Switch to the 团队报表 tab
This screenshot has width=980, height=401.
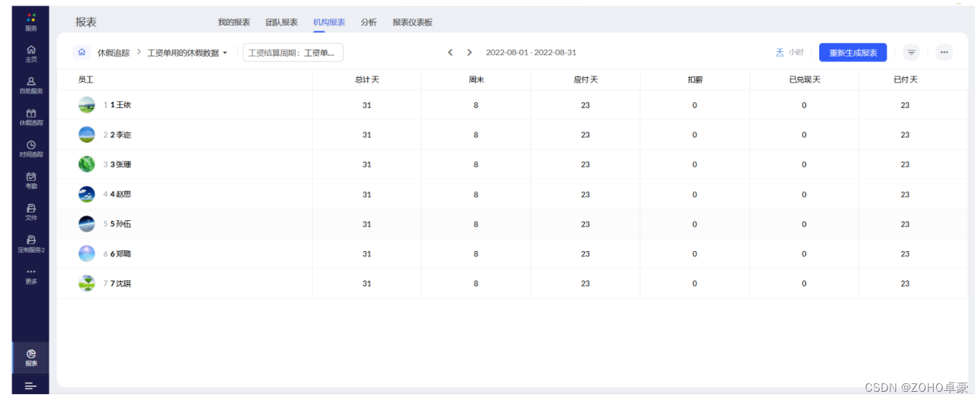point(281,22)
